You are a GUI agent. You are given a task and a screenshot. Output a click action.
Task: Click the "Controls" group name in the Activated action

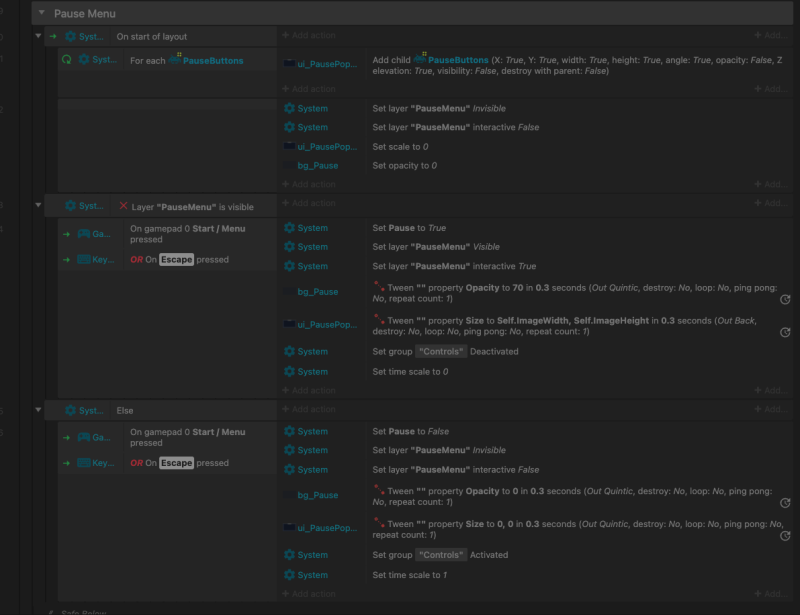(x=441, y=555)
